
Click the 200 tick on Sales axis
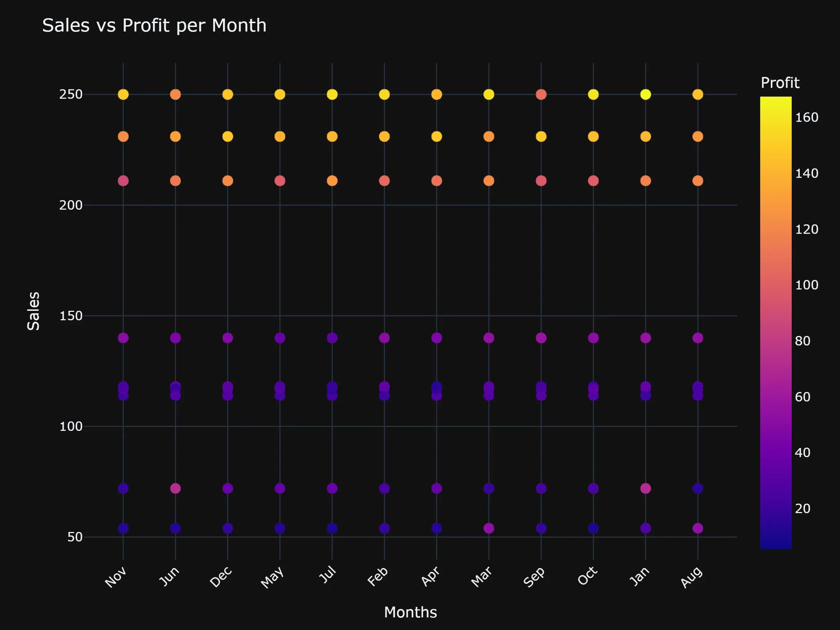point(71,205)
